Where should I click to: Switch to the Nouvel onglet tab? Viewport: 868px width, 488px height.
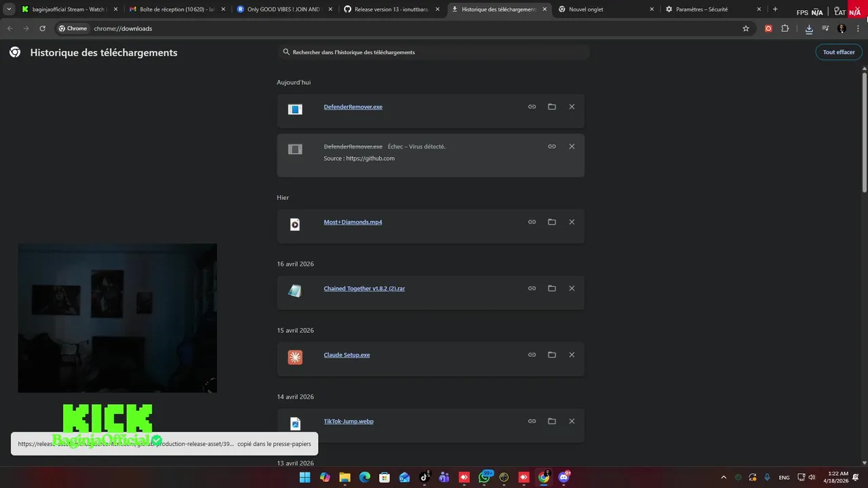coord(606,9)
